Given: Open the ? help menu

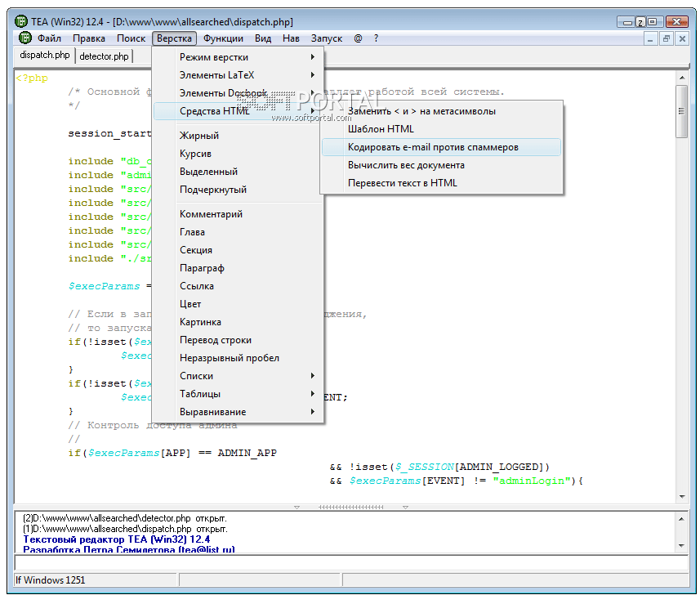Looking at the screenshot, I should (x=376, y=38).
